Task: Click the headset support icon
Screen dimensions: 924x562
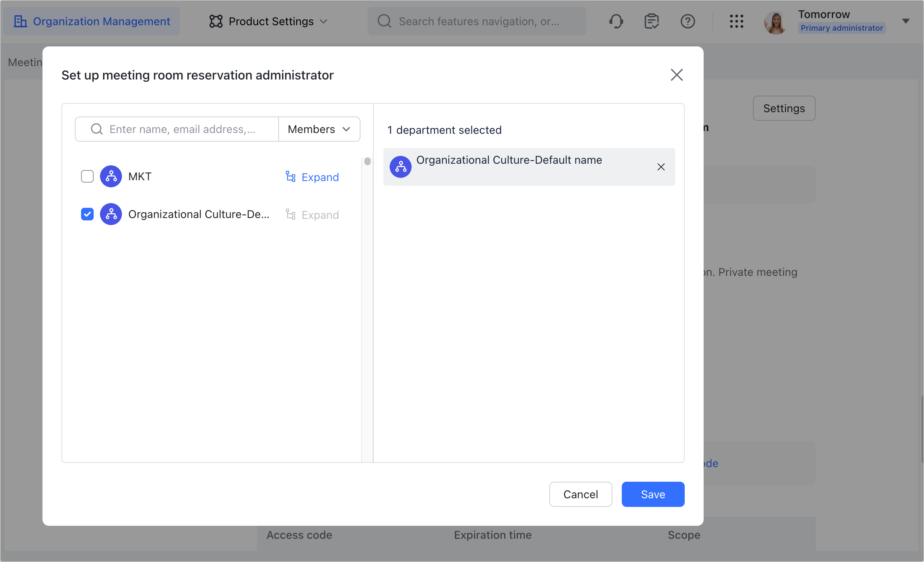Action: click(615, 21)
